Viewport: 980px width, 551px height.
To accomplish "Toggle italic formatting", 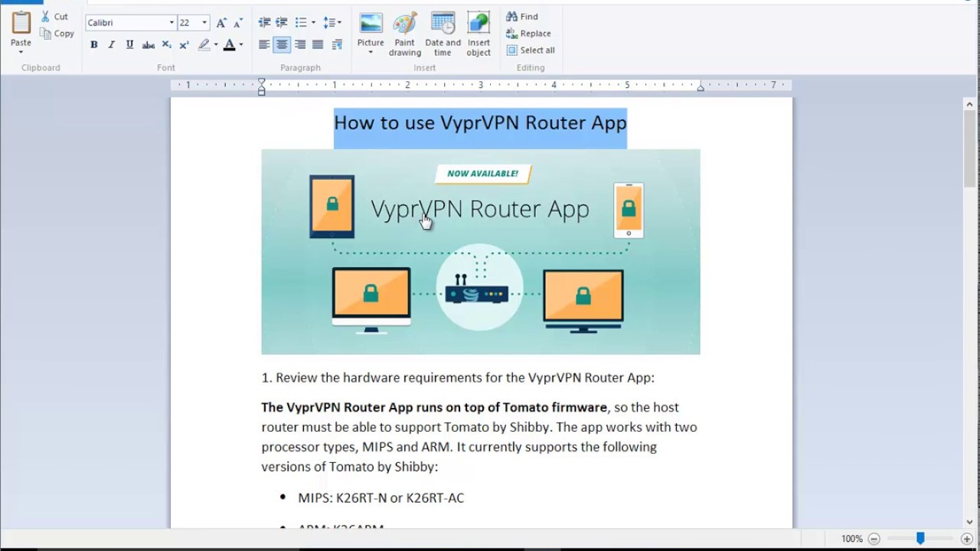I will pos(112,45).
